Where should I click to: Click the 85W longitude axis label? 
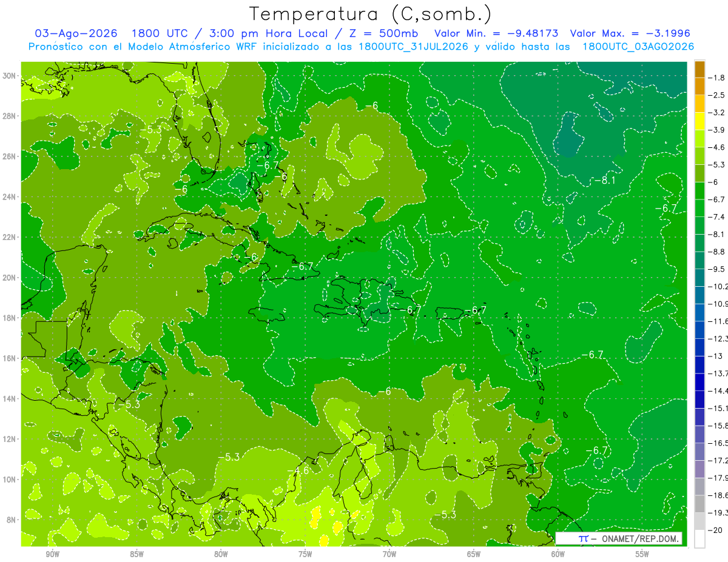[136, 554]
